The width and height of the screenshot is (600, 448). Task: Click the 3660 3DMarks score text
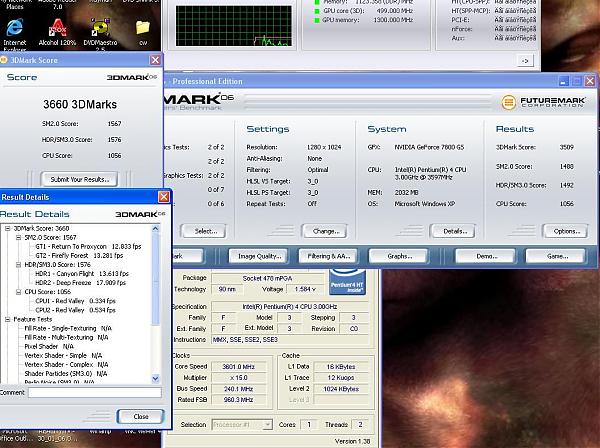coord(80,104)
